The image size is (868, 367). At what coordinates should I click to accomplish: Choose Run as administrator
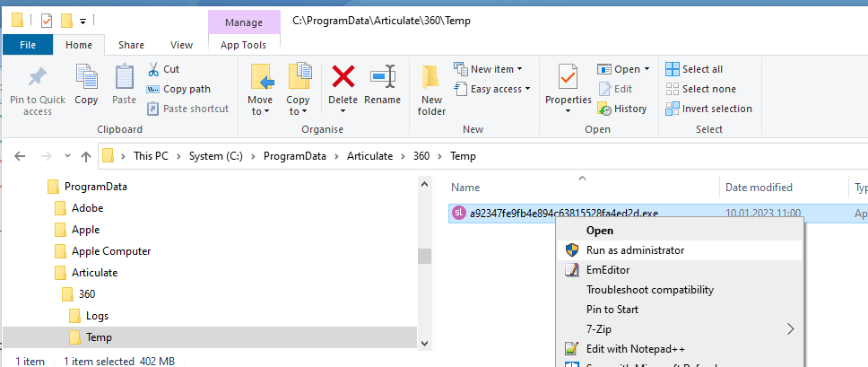pos(679,250)
